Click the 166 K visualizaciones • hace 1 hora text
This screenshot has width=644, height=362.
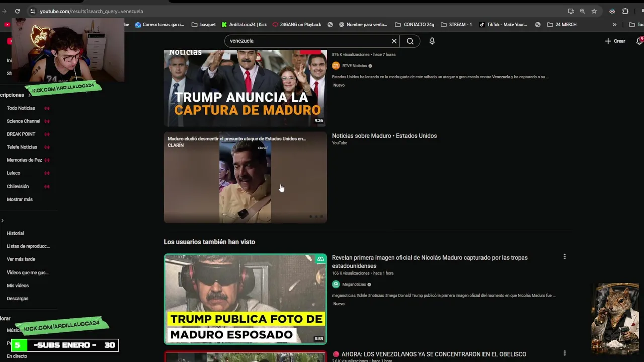coord(362,273)
